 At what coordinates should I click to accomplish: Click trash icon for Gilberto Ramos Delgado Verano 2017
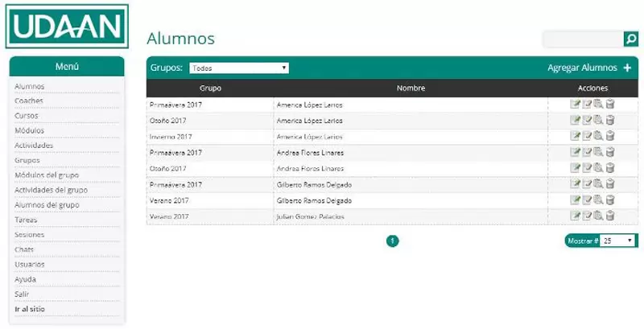click(x=610, y=199)
